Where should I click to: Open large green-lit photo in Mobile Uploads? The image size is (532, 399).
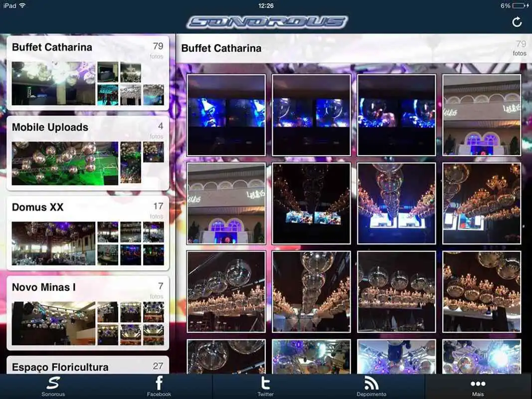point(65,163)
